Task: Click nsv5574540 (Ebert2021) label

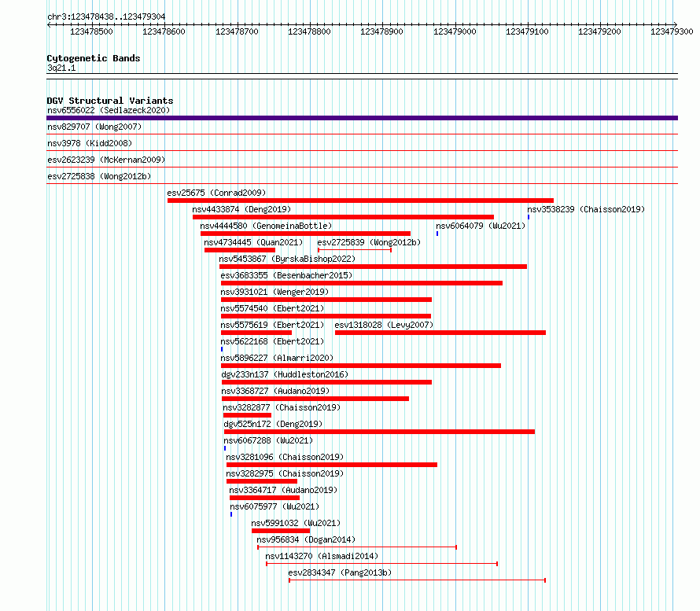Action: (x=272, y=308)
